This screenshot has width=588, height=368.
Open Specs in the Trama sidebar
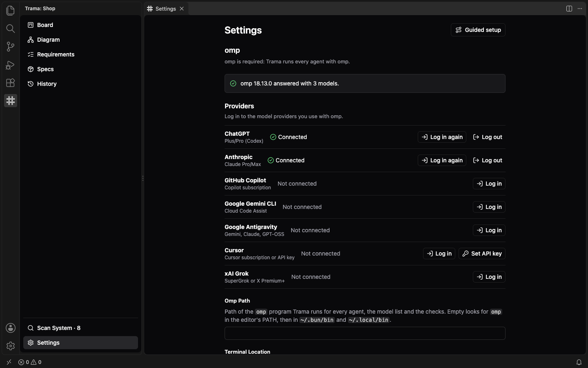tap(80, 69)
